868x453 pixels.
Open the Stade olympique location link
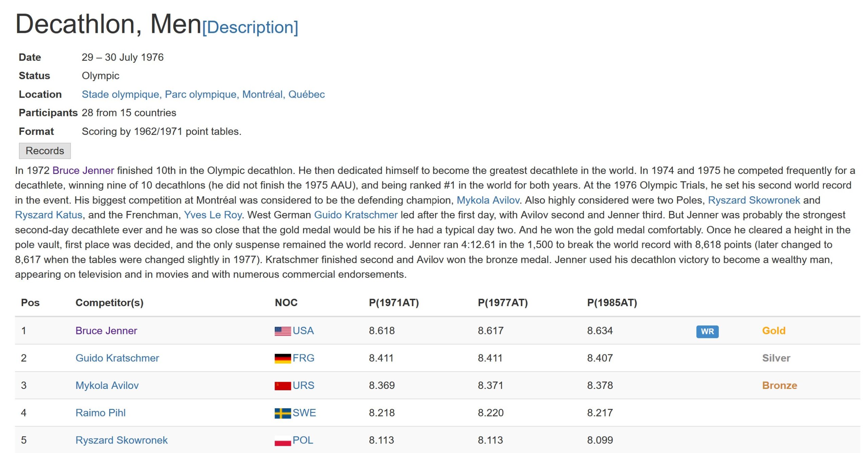(203, 94)
